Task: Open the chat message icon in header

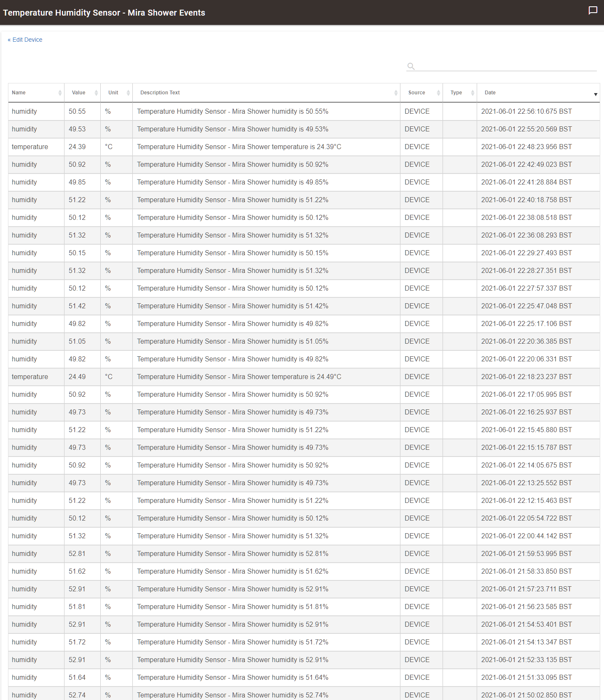Action: click(x=593, y=11)
